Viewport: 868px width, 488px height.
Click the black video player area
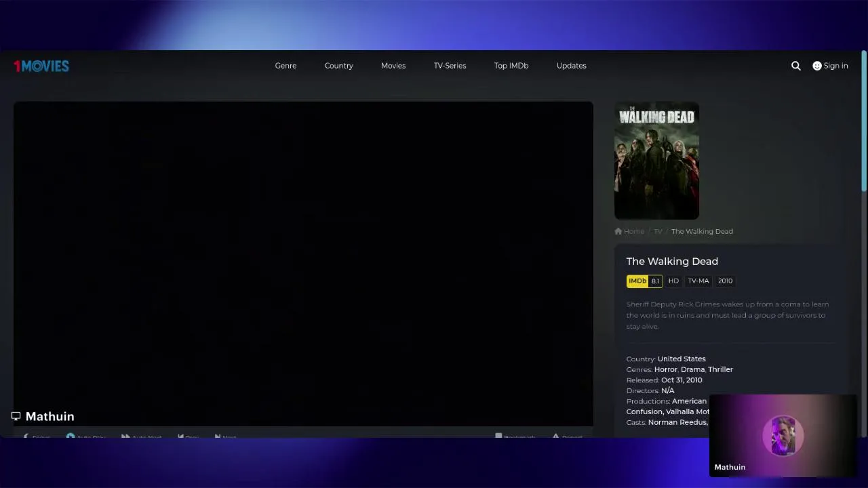click(x=303, y=264)
